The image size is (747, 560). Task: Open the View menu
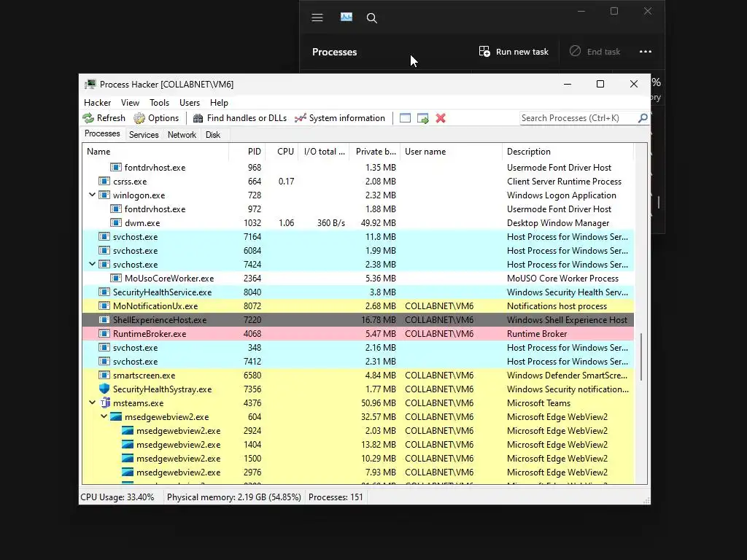(x=130, y=103)
